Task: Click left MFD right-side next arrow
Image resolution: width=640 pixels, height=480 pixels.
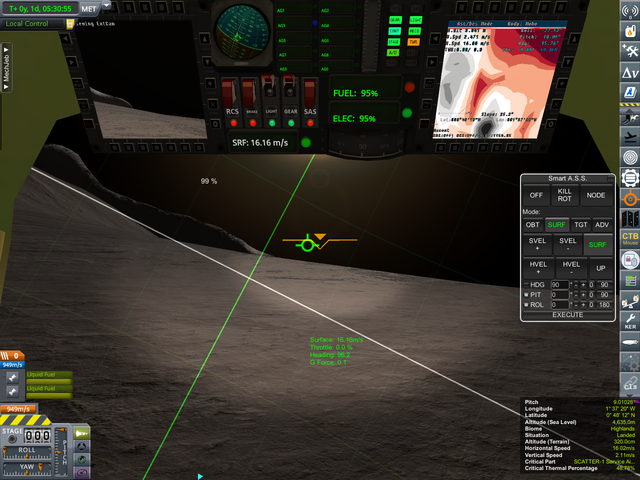Action: click(x=207, y=62)
